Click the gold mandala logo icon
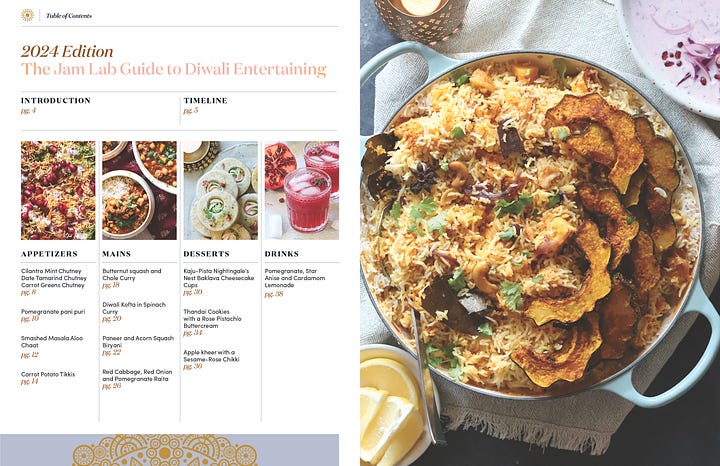Viewport: 720px width, 466px height. click(28, 15)
